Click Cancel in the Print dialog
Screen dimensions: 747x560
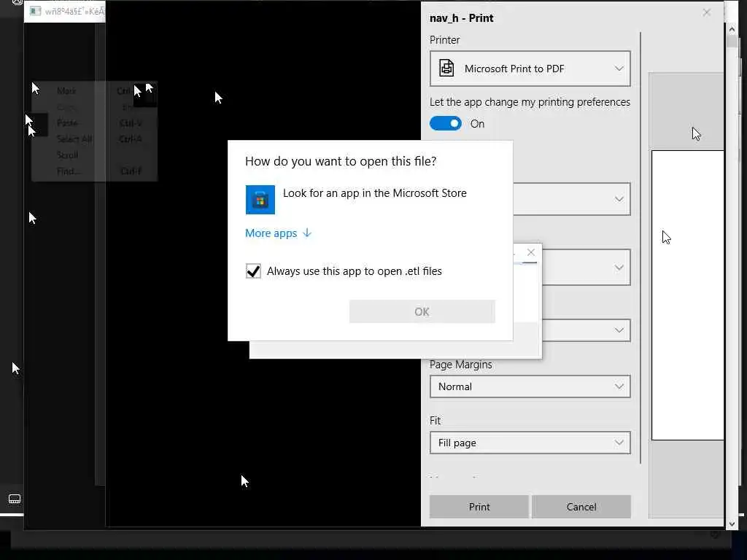click(x=581, y=507)
